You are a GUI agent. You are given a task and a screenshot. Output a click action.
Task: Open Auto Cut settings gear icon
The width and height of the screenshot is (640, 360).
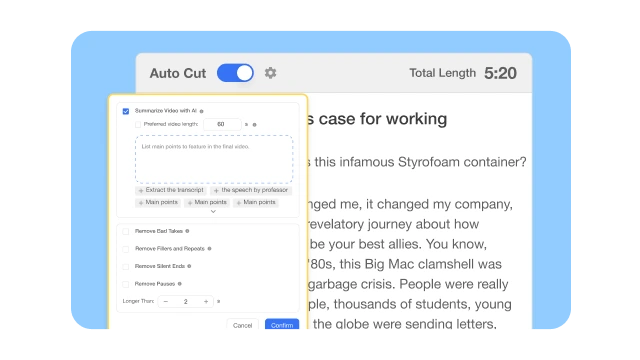point(270,73)
